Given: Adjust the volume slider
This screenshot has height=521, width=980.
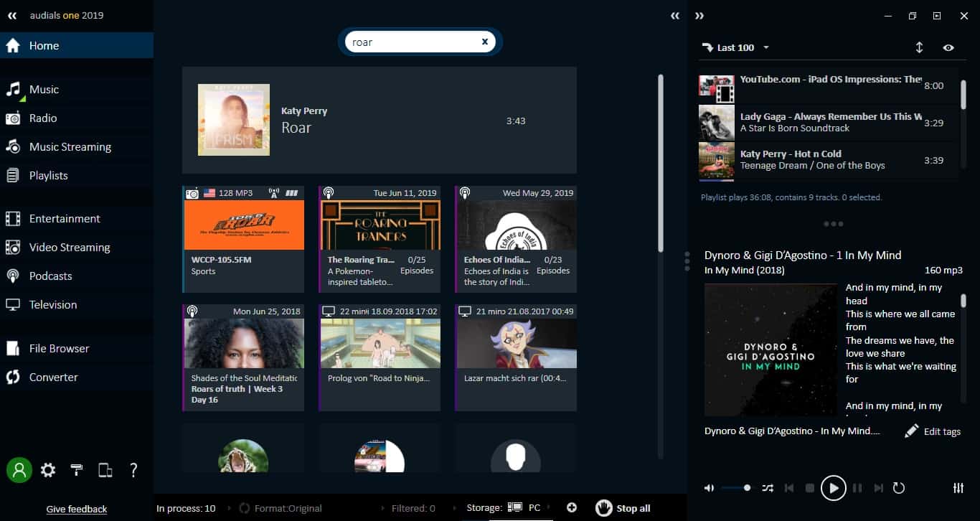Looking at the screenshot, I should [737, 488].
